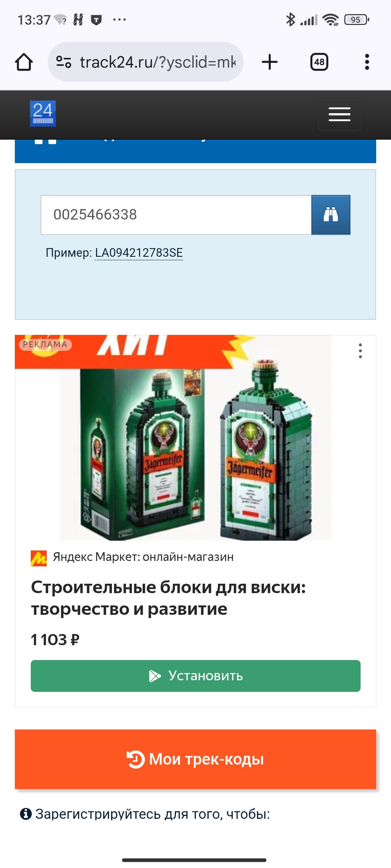391x868 pixels.
Task: Tap the 1 103 ₽ price
Action: click(55, 640)
